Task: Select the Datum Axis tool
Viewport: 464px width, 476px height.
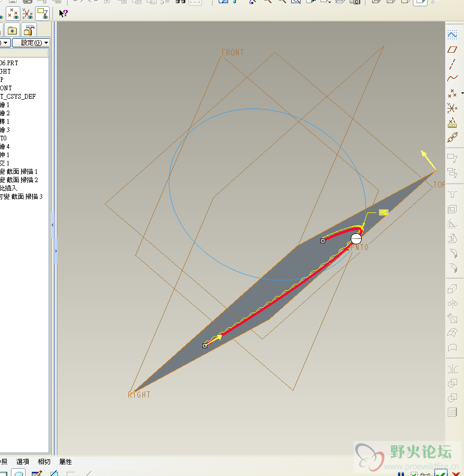Action: coord(452,64)
